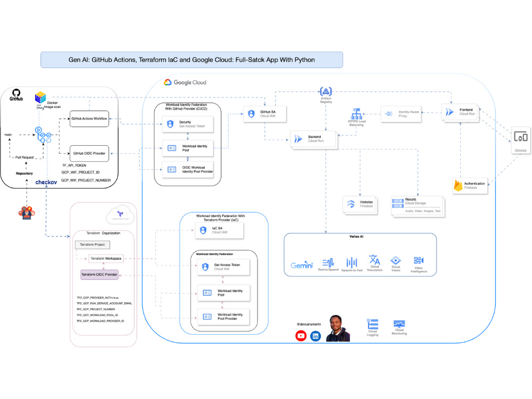Click the Get Access Token Cloud IAM box
This screenshot has height=399, width=532.
pos(223,267)
